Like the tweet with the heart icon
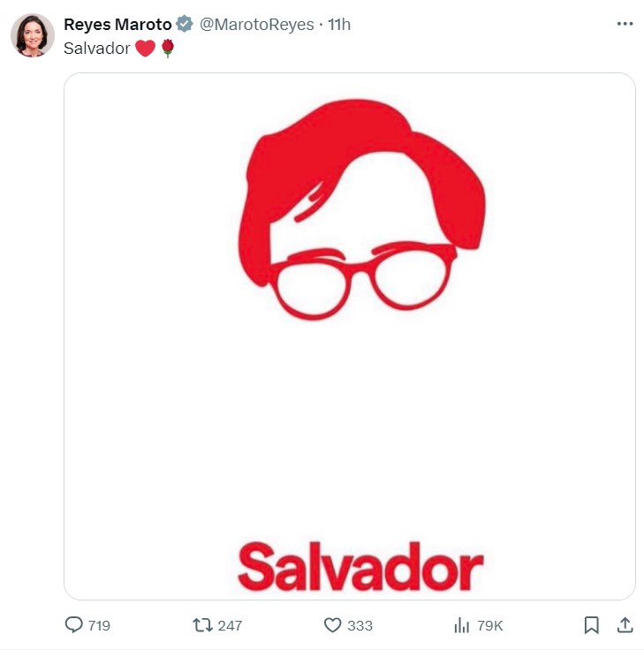 click(x=332, y=625)
